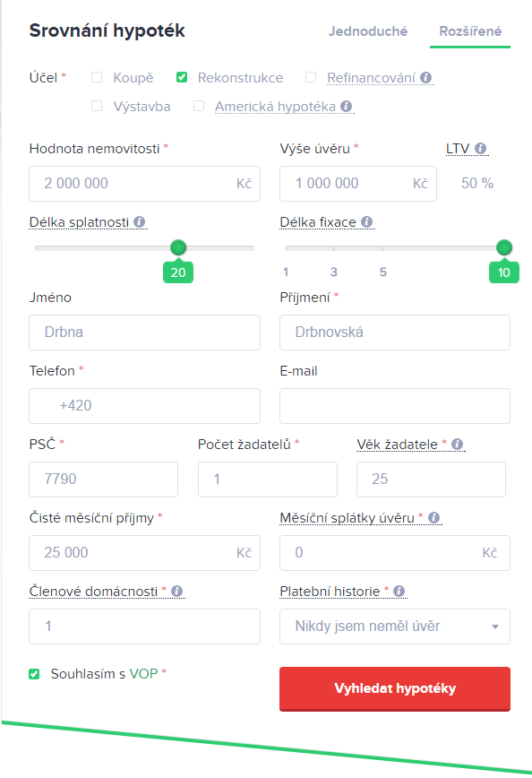Toggle the Souhlasím s VOP checkbox
Viewport: 532px width, 778px height.
point(34,674)
